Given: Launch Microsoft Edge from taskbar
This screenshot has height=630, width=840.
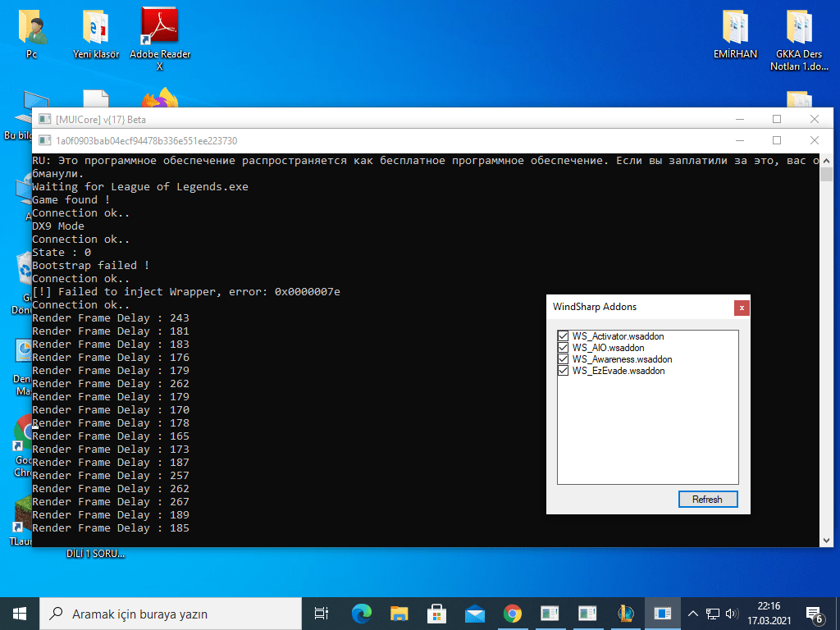Looking at the screenshot, I should pyautogui.click(x=362, y=614).
